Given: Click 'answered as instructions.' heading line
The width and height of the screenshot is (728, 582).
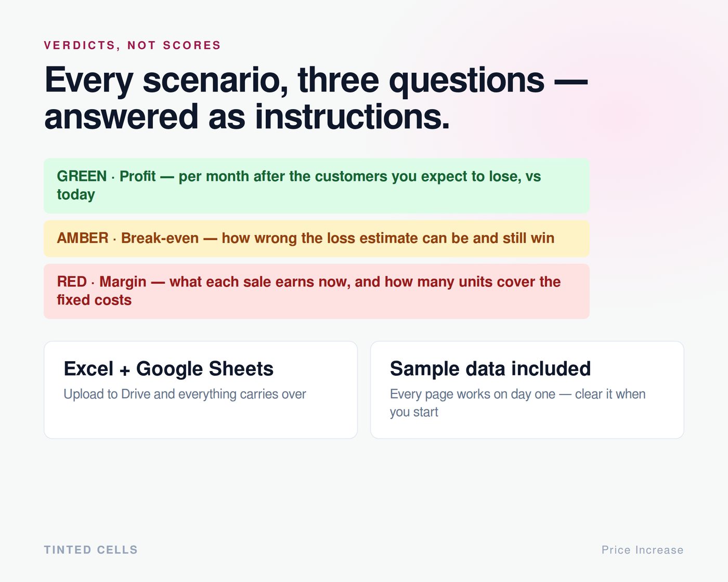Looking at the screenshot, I should point(247,116).
